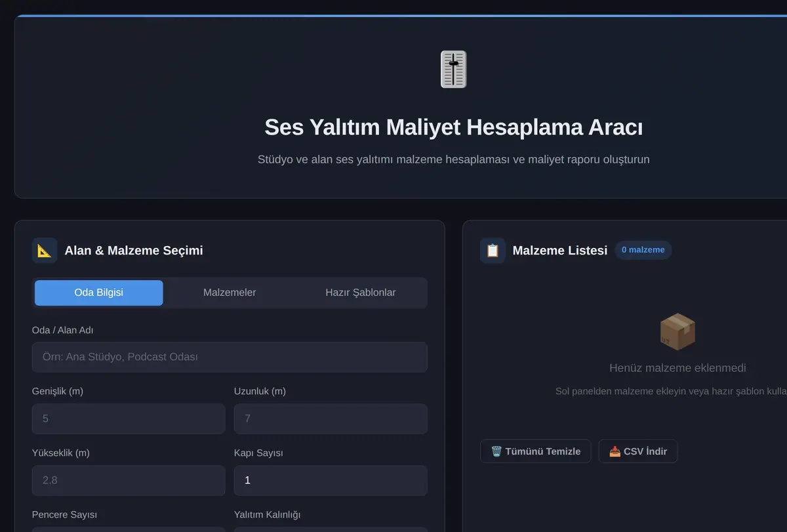Click the Henüz malzeme eklenmedi message
The image size is (787, 532).
click(677, 368)
